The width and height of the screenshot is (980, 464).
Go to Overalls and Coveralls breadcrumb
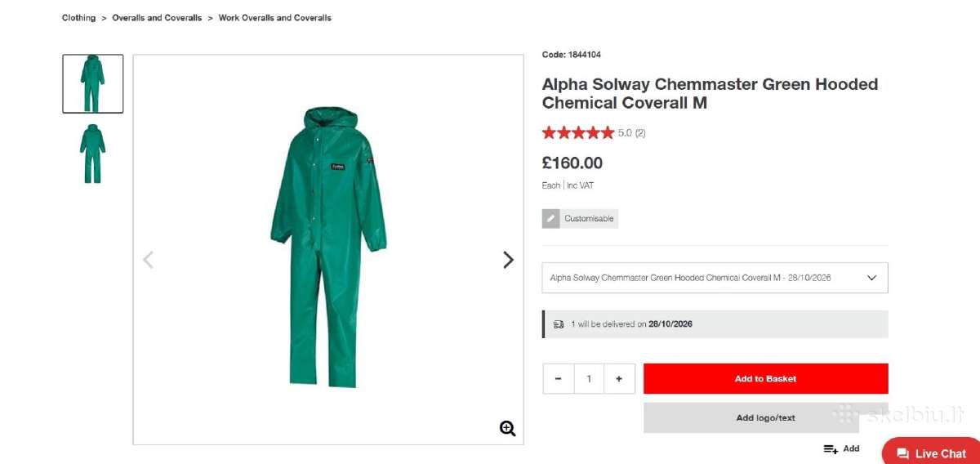pyautogui.click(x=157, y=18)
